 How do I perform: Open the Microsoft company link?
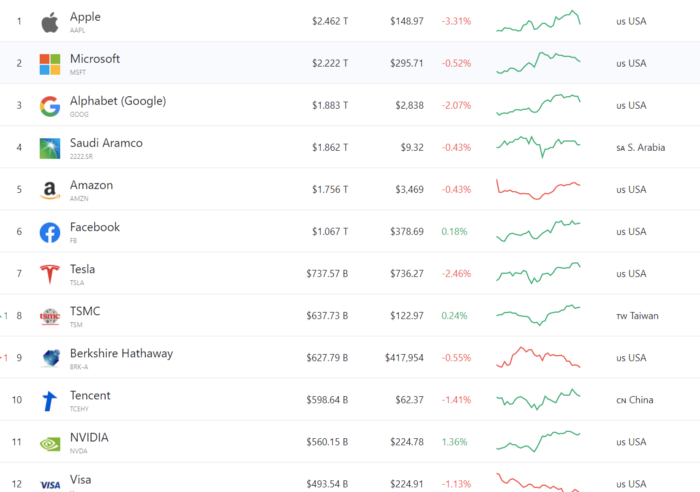click(x=95, y=59)
